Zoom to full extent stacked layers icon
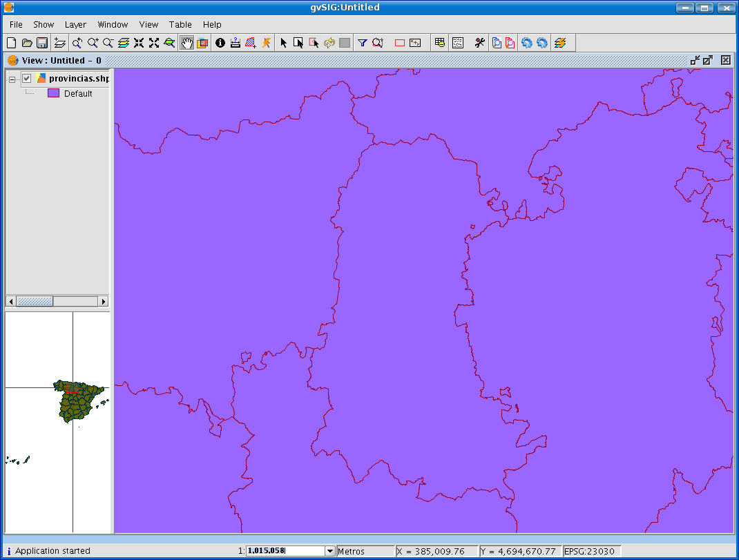Image resolution: width=739 pixels, height=560 pixels. (x=124, y=43)
